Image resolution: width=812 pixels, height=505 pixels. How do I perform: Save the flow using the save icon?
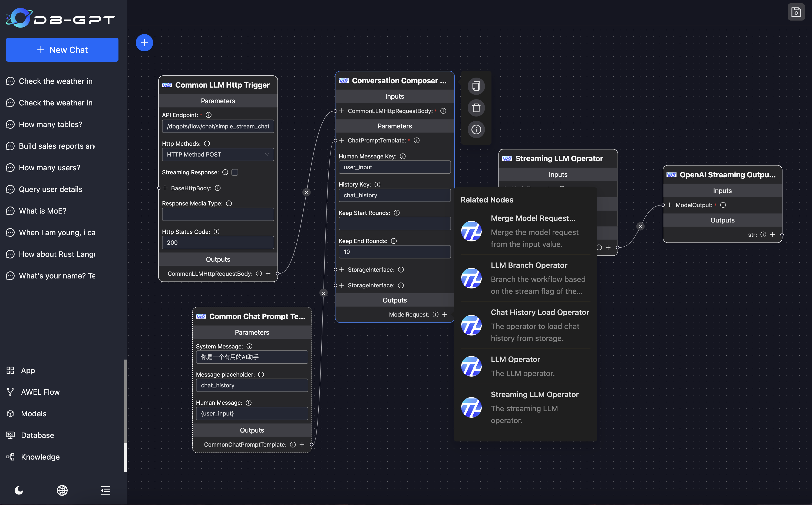796,12
